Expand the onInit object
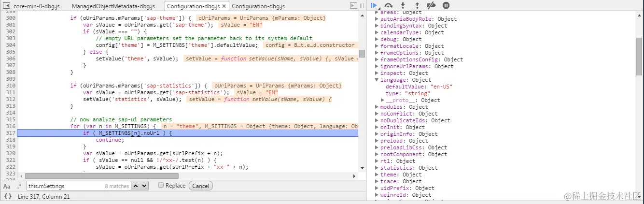The height and width of the screenshot is (204, 644). [377, 127]
